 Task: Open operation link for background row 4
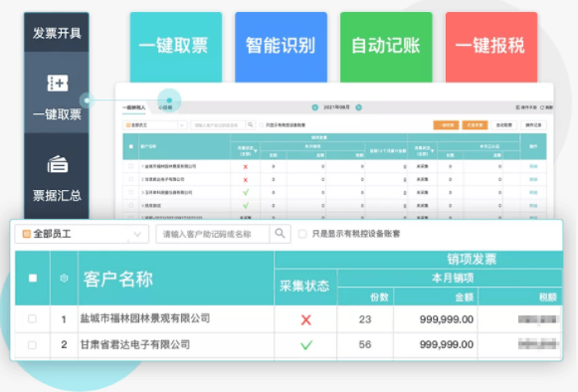click(533, 205)
